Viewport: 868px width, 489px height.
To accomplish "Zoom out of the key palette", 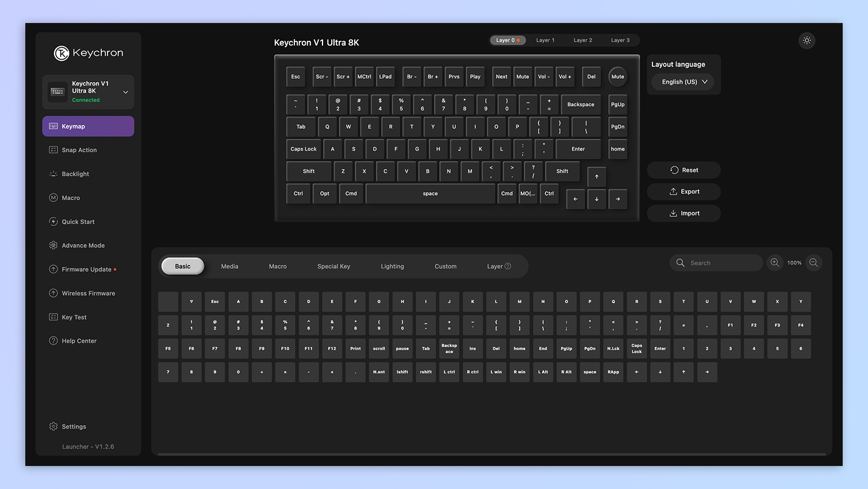I will point(813,262).
